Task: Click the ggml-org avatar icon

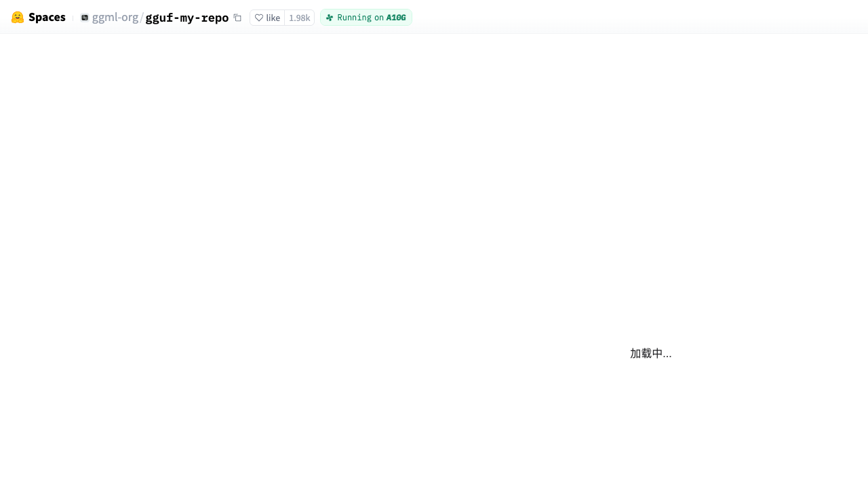Action: 85,18
